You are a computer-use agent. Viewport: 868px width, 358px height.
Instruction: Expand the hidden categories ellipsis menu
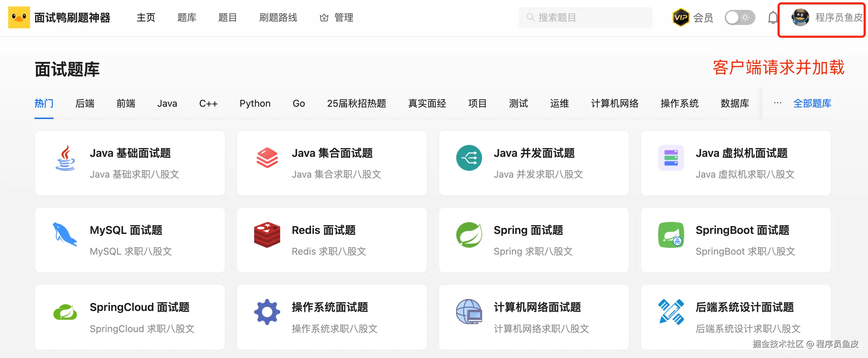click(x=778, y=103)
